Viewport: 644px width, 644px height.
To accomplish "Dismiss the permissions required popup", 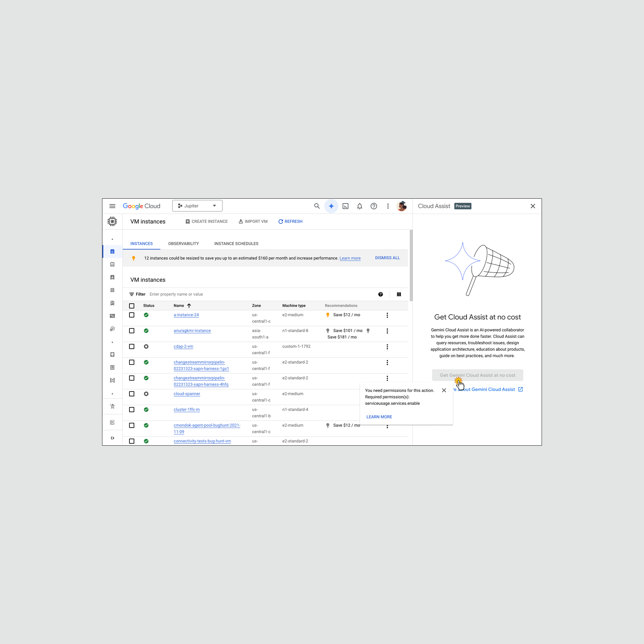I will click(444, 390).
